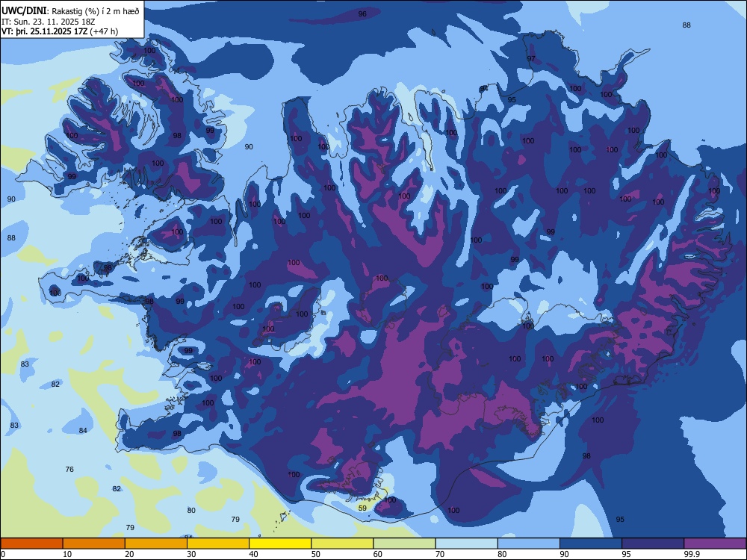Choose the 30–40 amber legend swatch
Image resolution: width=747 pixels, height=560 pixels.
pos(218,544)
